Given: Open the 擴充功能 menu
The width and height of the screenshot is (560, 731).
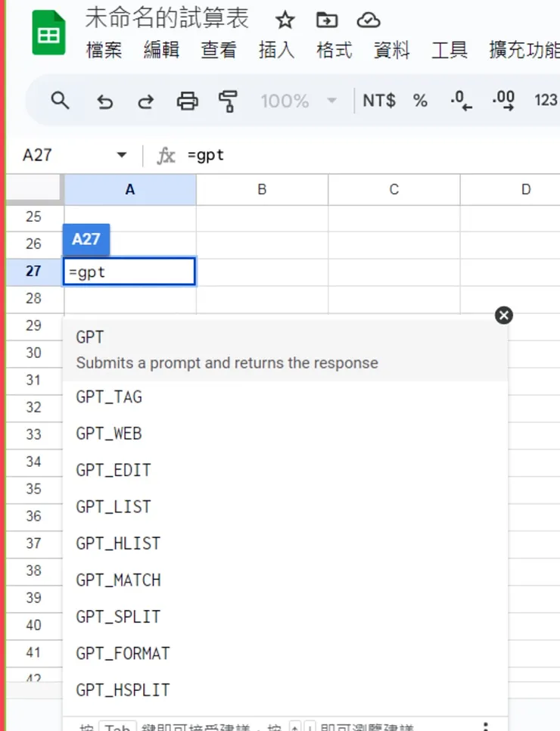Looking at the screenshot, I should [x=524, y=50].
